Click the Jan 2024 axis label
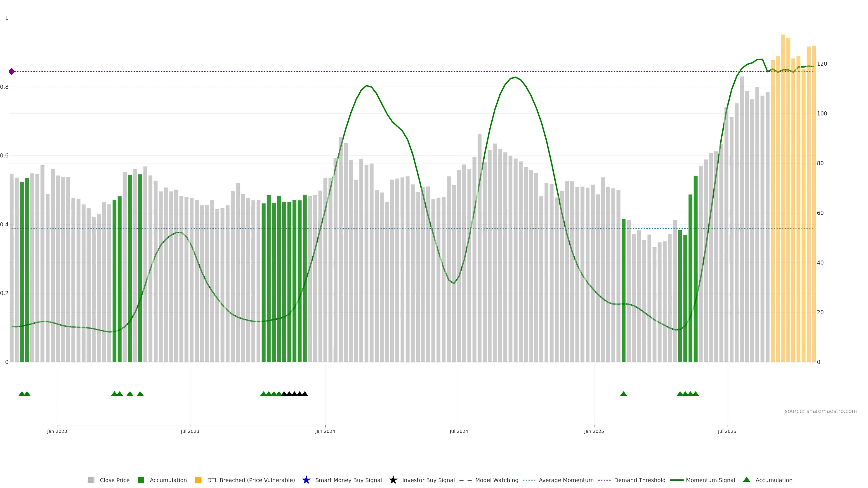 (325, 431)
